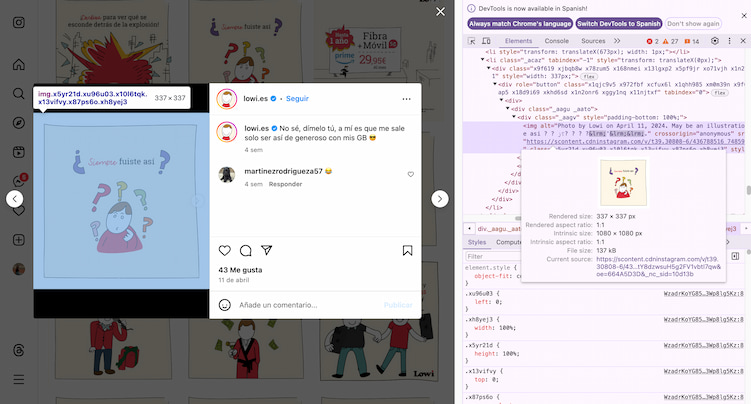Collapse the div class="_aagv" node
Viewport: 751px width, 404px height.
coord(514,117)
